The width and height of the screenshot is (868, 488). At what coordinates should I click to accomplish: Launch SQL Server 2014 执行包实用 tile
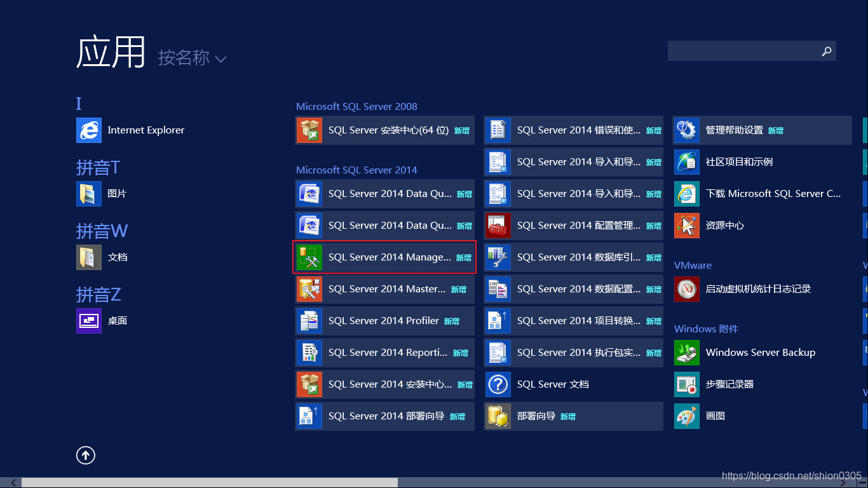(574, 353)
